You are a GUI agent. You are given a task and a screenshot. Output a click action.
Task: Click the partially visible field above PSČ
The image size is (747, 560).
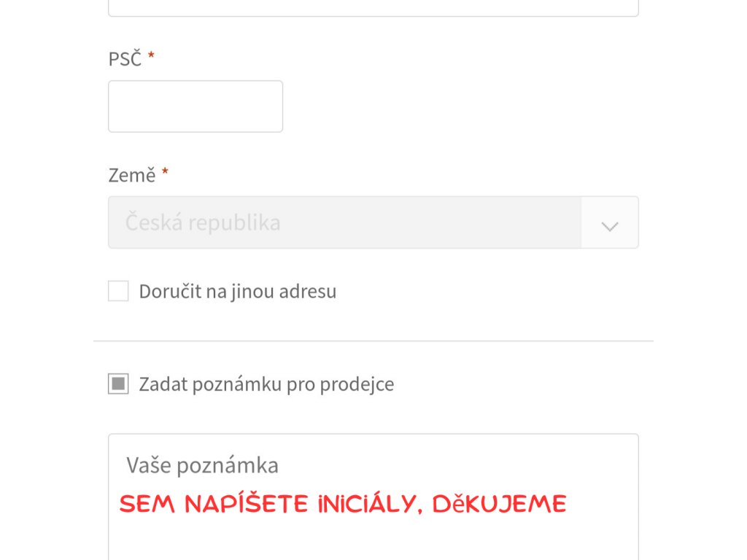point(373,7)
